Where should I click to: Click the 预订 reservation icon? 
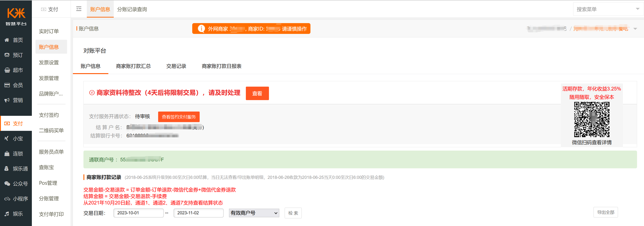point(7,55)
